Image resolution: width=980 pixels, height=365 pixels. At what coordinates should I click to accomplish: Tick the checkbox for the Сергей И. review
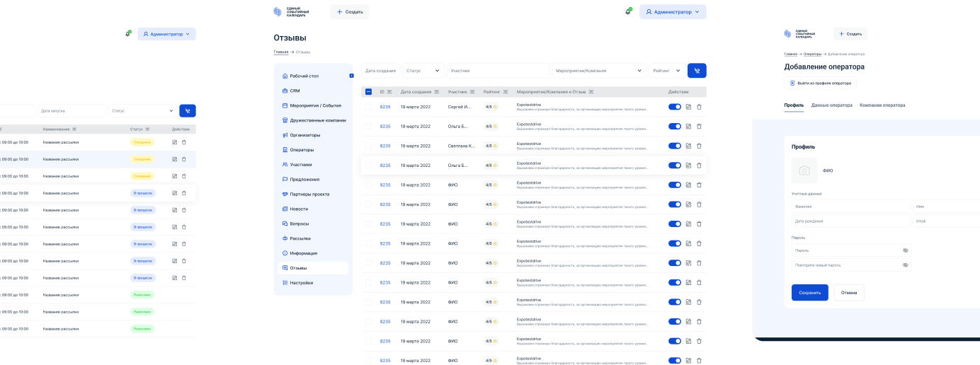click(368, 107)
